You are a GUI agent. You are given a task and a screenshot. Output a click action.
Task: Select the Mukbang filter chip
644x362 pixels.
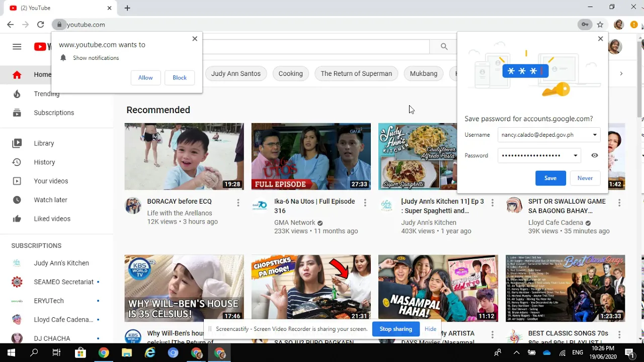pyautogui.click(x=424, y=73)
